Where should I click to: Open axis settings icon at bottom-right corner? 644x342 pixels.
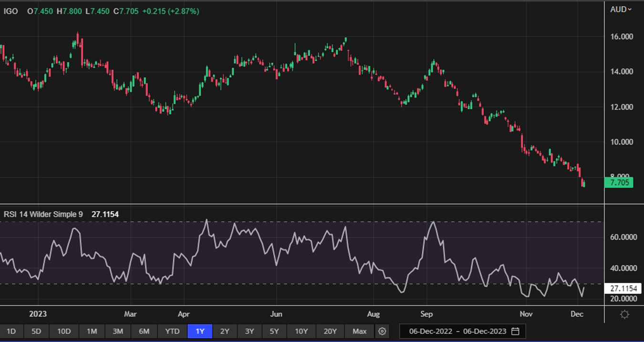coord(624,314)
